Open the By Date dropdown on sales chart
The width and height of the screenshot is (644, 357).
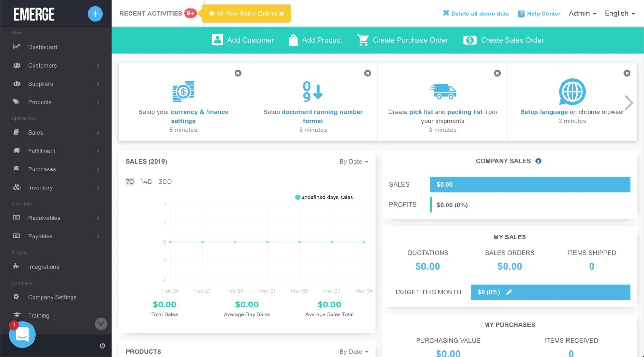click(x=354, y=161)
